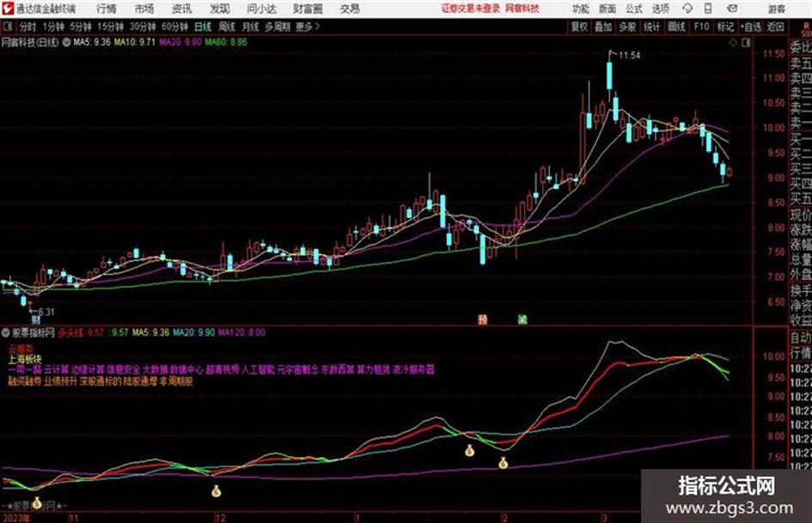Screen dimensions: 812x523
Task: Open the 公式 menu
Action: point(634,9)
